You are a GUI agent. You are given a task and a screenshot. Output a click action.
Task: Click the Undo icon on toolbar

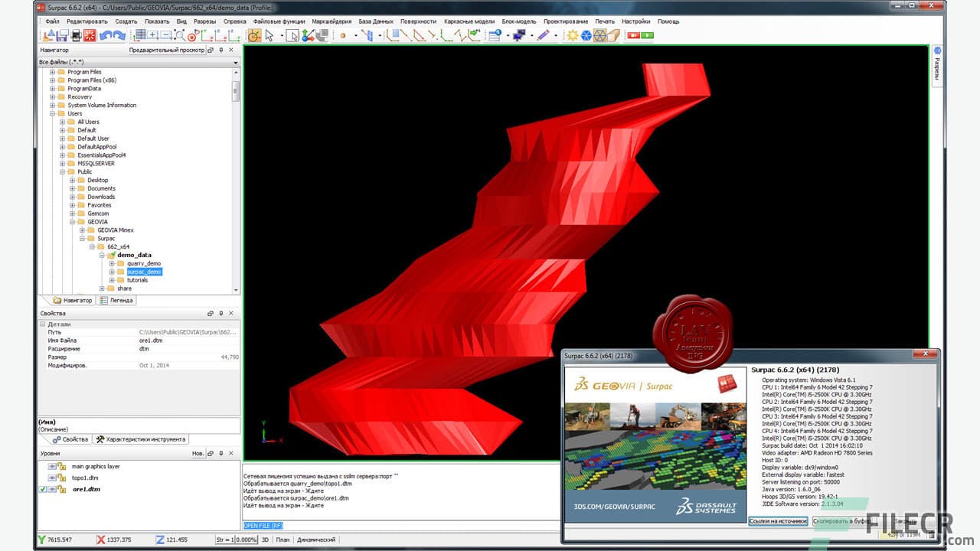[x=105, y=34]
